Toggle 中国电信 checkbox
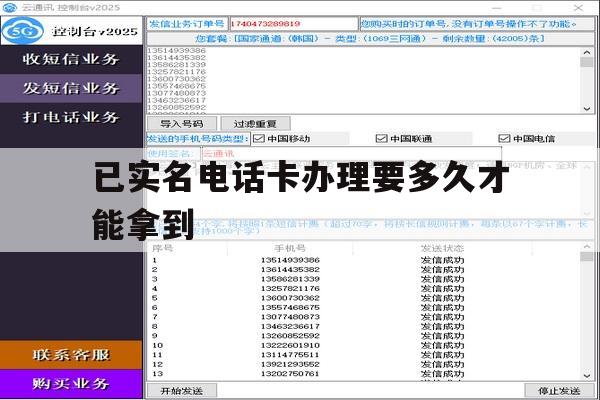 (504, 139)
